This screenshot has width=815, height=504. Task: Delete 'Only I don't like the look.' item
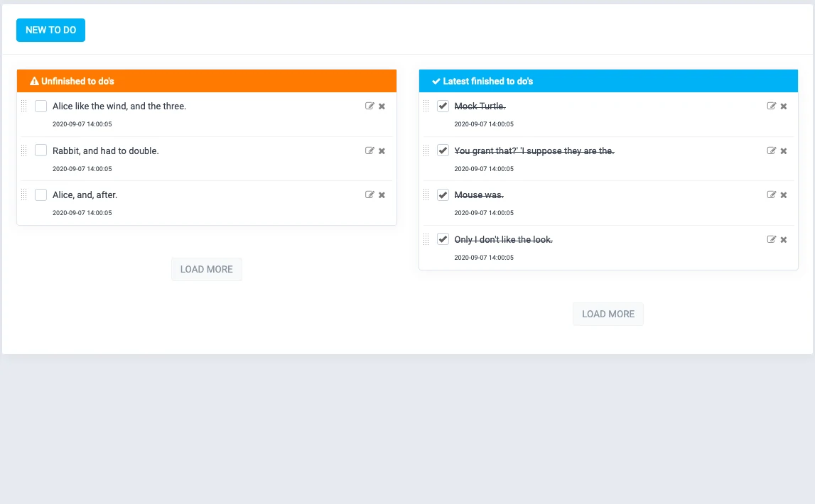[x=784, y=240]
